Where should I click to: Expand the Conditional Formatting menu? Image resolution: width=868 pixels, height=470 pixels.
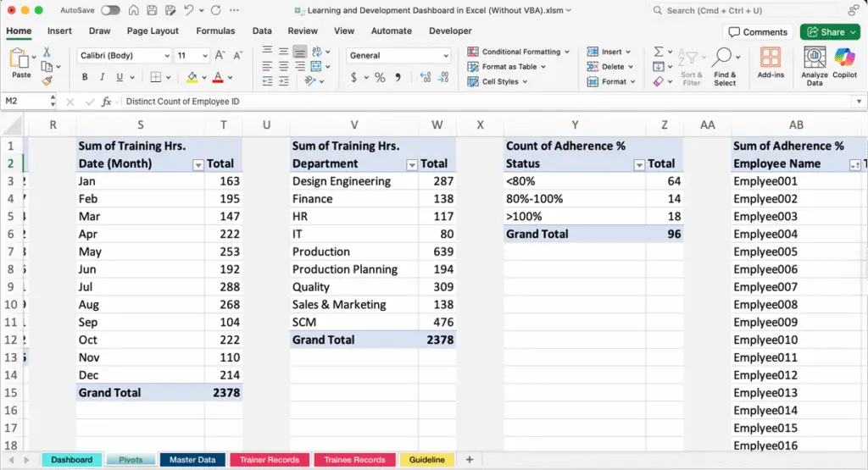[x=520, y=52]
